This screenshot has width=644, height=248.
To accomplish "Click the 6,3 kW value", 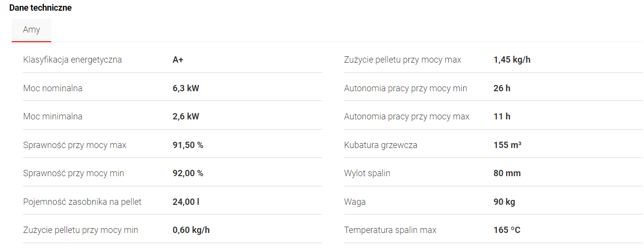I will (186, 88).
